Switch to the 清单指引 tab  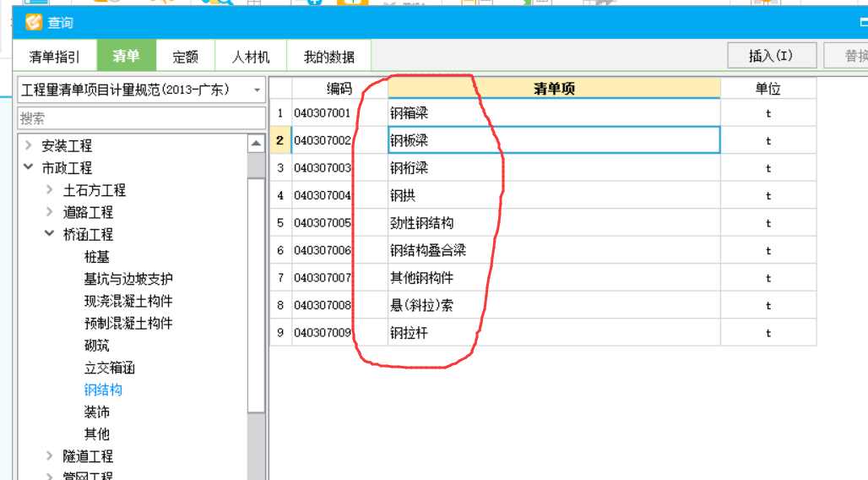point(54,57)
